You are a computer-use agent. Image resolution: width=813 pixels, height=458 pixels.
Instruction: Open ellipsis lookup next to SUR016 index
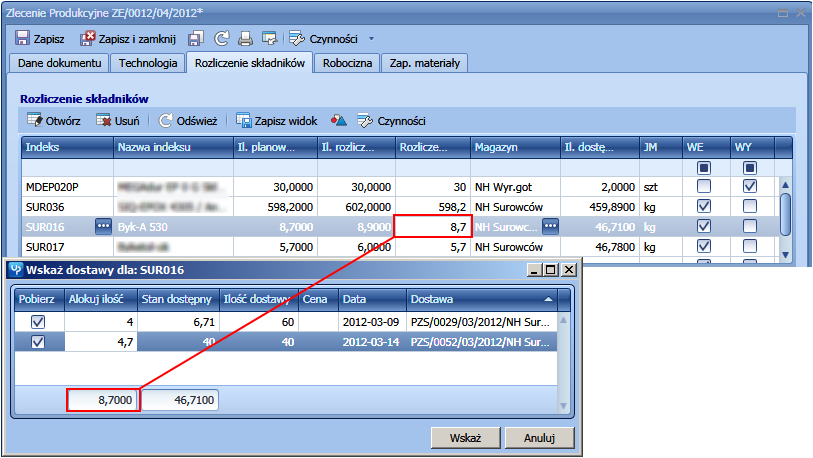coord(104,226)
